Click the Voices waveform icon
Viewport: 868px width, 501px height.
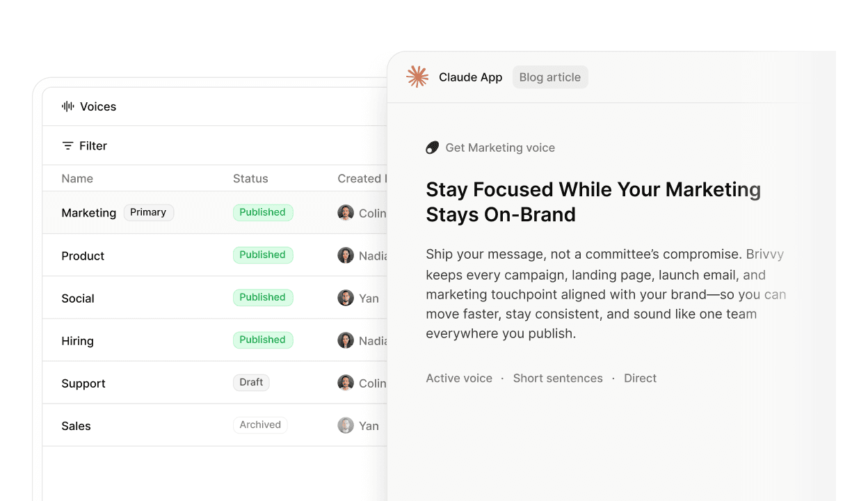(68, 106)
